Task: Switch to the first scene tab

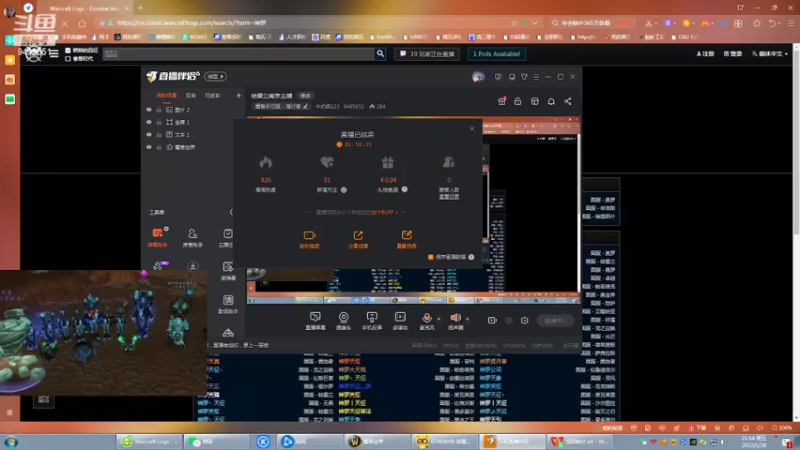Action: tap(167, 95)
